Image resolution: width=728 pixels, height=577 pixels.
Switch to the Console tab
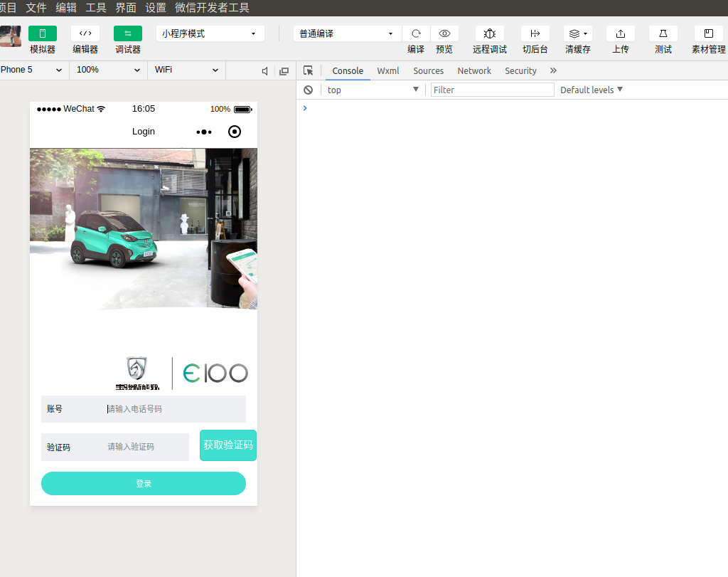click(x=348, y=70)
